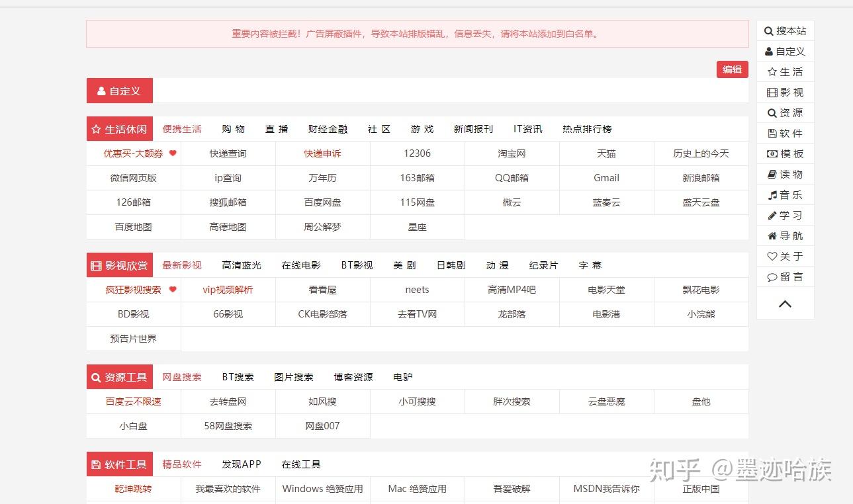Open the 热点排行榜 tab
The height and width of the screenshot is (504, 853).
point(587,129)
